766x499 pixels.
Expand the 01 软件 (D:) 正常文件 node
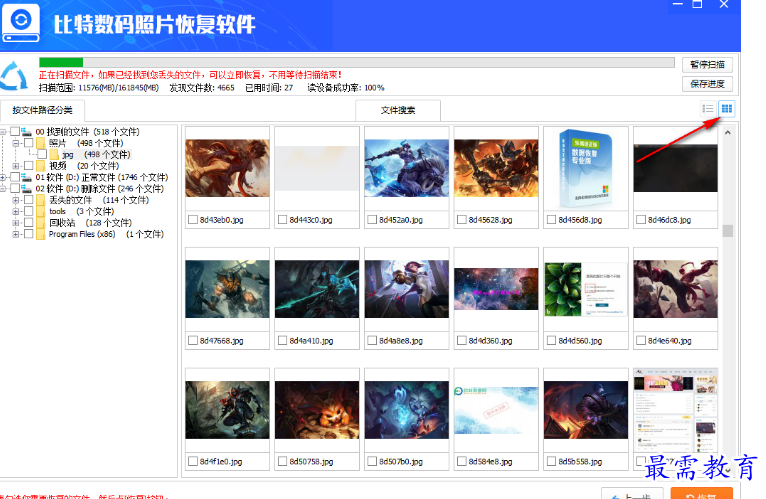[3, 177]
